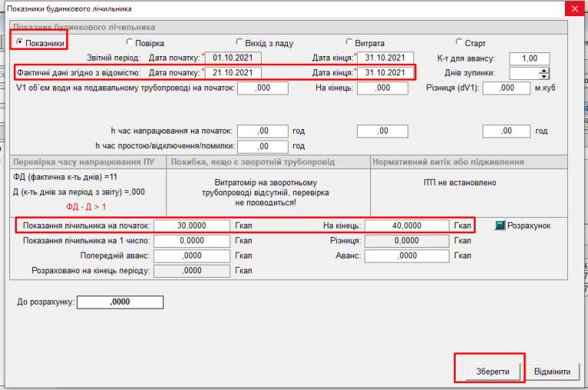
Task: Click the Фактичні дані start date field
Action: [233, 73]
